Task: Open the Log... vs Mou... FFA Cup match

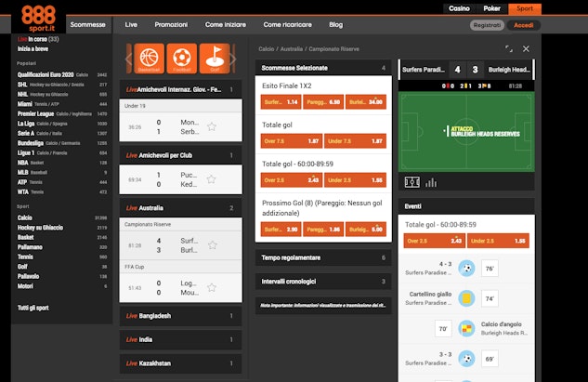Action: coord(181,288)
